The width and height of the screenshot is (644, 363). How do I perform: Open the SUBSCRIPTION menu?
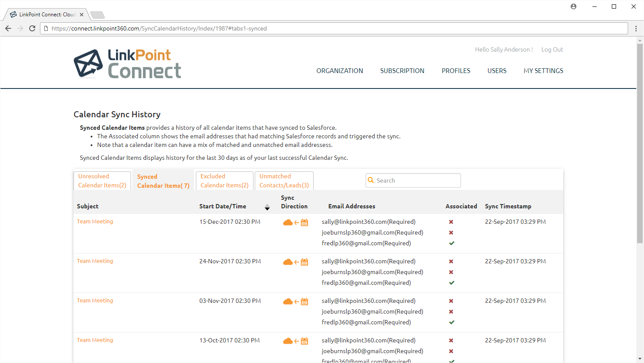click(402, 71)
